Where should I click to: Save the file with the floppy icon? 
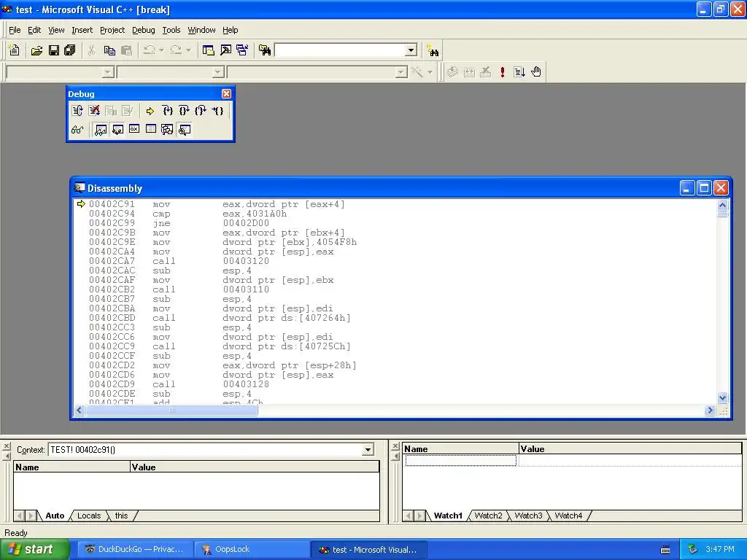point(53,50)
